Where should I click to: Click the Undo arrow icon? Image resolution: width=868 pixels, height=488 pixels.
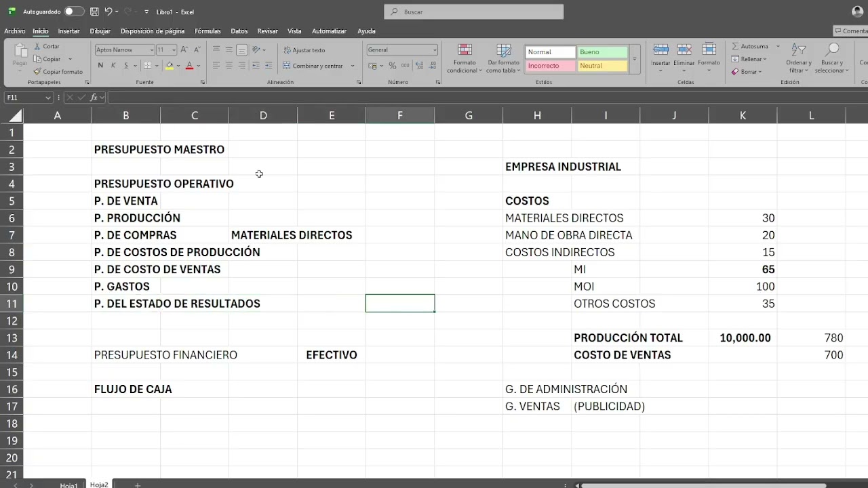[x=108, y=12]
